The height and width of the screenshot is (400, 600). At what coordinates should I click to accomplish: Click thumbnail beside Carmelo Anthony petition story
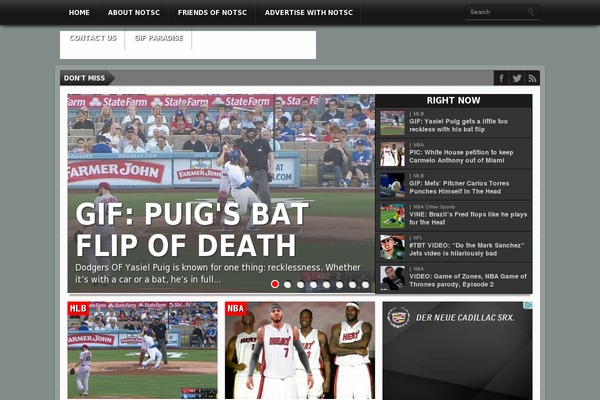coord(392,154)
